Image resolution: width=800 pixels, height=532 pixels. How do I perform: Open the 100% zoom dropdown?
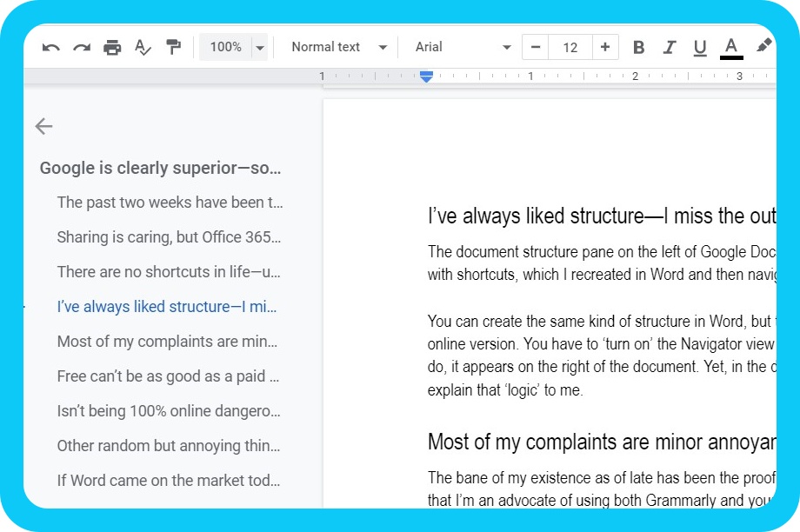point(234,47)
